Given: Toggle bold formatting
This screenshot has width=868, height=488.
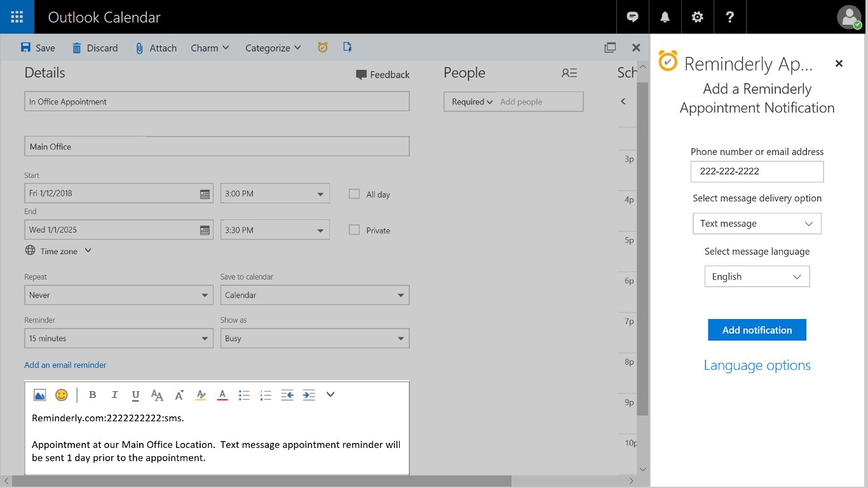Looking at the screenshot, I should [x=92, y=395].
